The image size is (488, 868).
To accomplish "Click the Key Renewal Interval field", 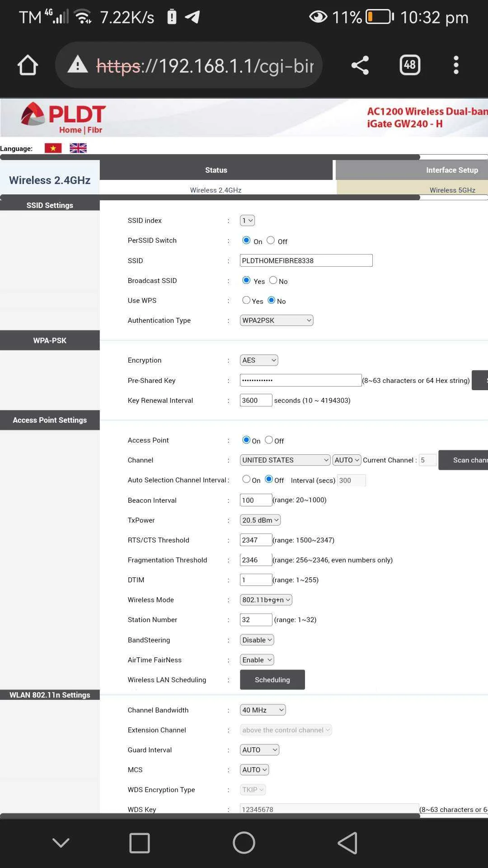I will (256, 401).
